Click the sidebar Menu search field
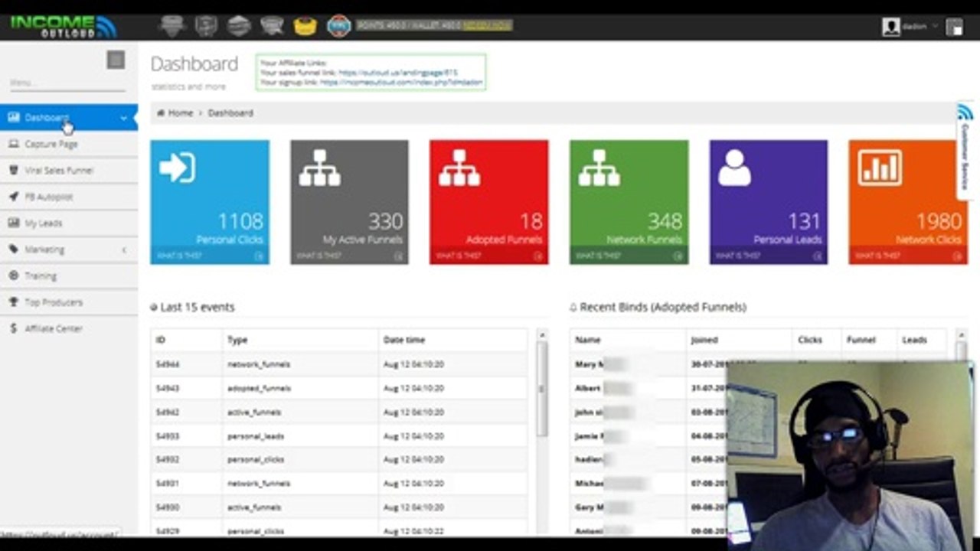Image resolution: width=980 pixels, height=551 pixels. pos(67,83)
